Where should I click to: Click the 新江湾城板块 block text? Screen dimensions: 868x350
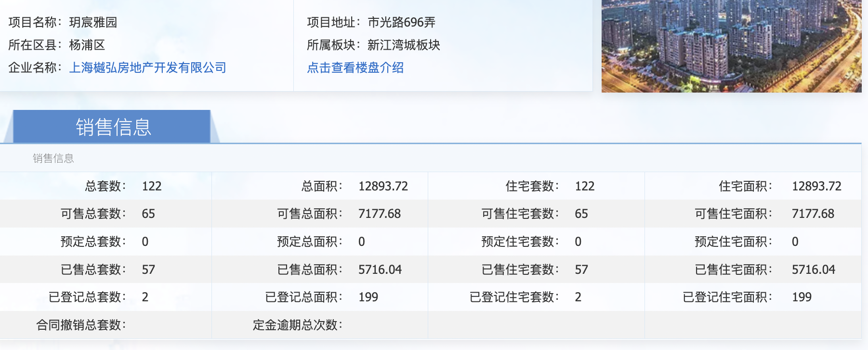pyautogui.click(x=404, y=45)
